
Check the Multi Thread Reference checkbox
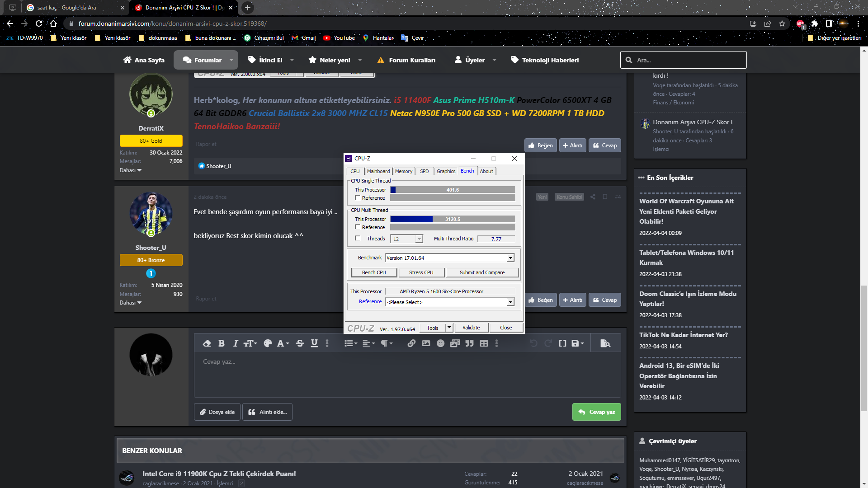click(x=358, y=227)
